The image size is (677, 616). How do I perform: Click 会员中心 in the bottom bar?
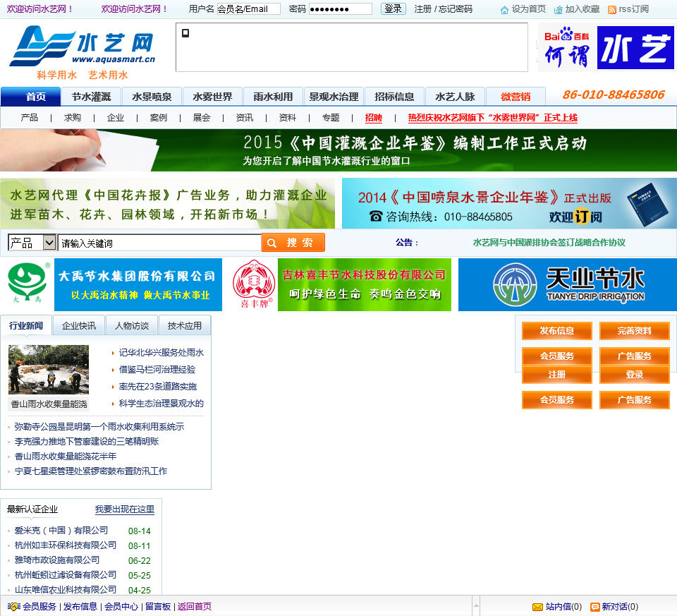[x=121, y=607]
